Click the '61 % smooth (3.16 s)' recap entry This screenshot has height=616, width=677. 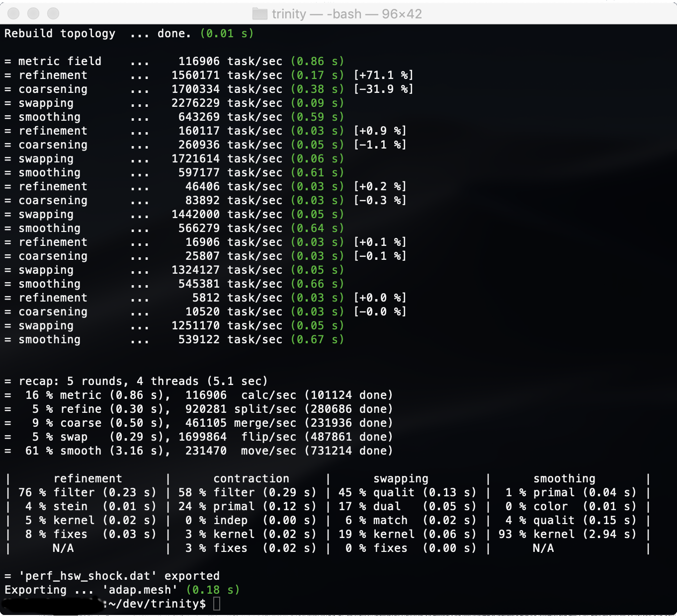[x=97, y=451]
